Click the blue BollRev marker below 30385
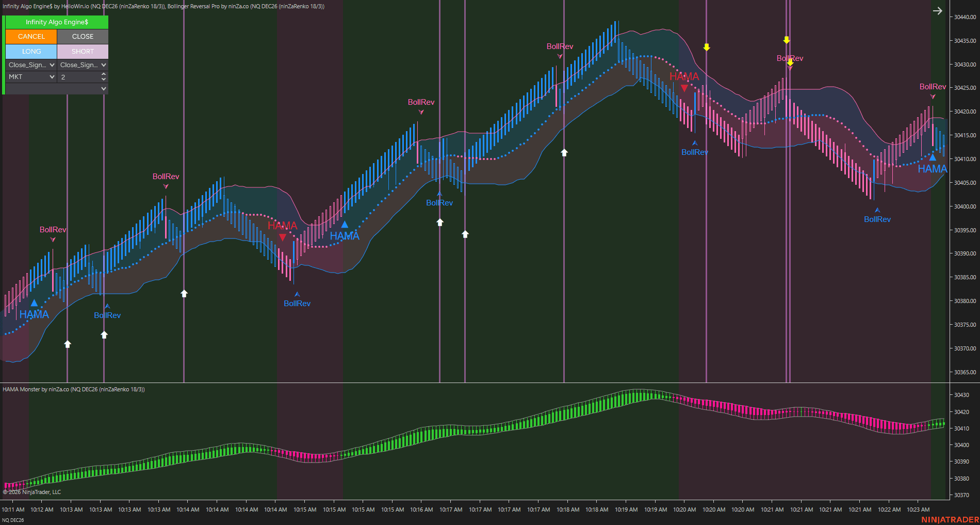The width and height of the screenshot is (980, 525). click(x=297, y=304)
